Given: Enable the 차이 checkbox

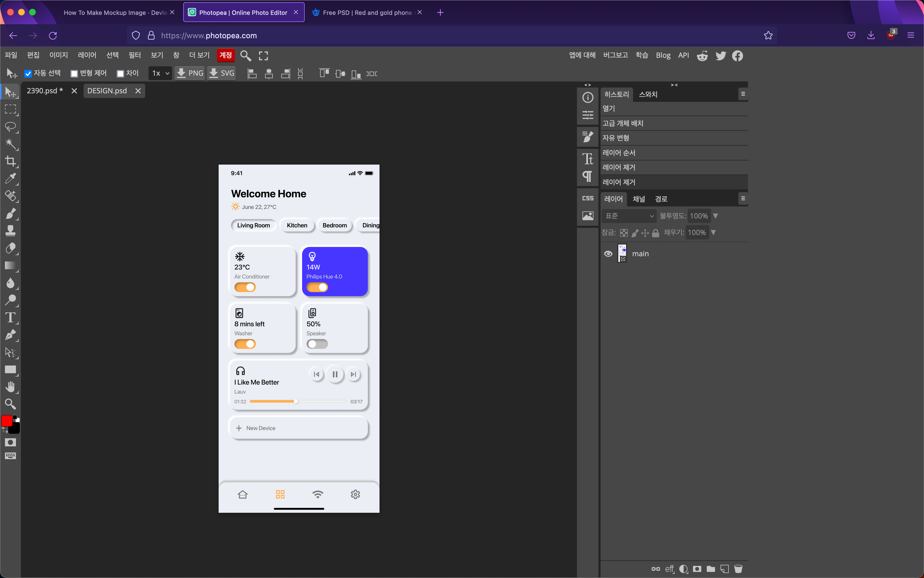Looking at the screenshot, I should point(120,73).
